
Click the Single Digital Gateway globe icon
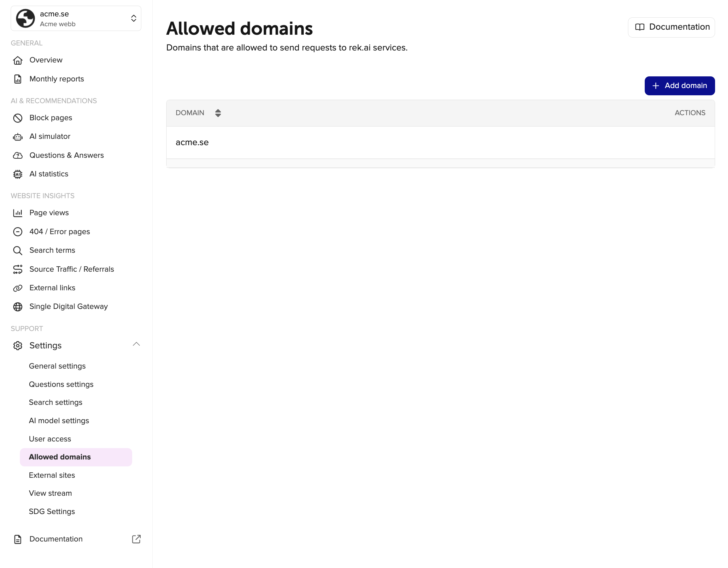[x=18, y=306]
